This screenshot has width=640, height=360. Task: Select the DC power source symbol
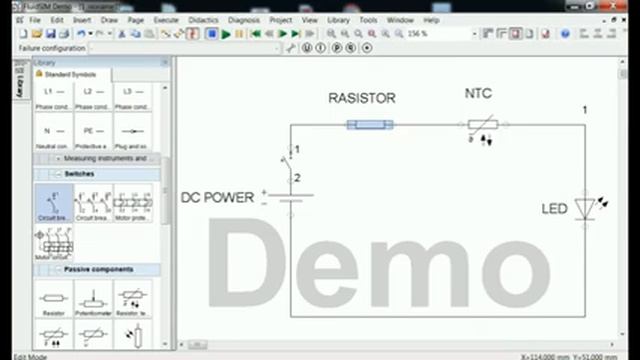click(x=291, y=198)
